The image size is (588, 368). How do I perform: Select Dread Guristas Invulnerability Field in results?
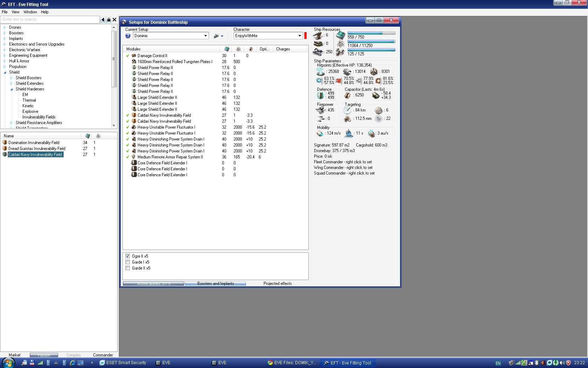(37, 149)
